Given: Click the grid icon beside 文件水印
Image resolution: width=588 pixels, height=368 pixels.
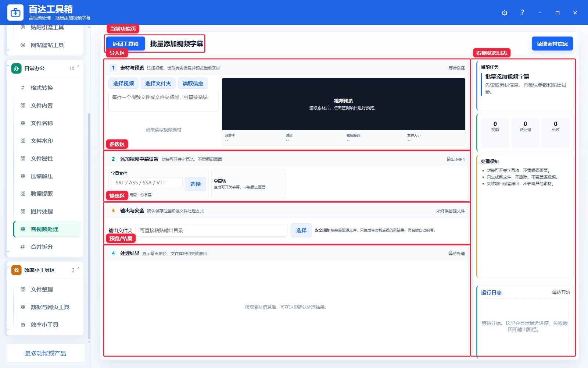Looking at the screenshot, I should click(x=23, y=141).
